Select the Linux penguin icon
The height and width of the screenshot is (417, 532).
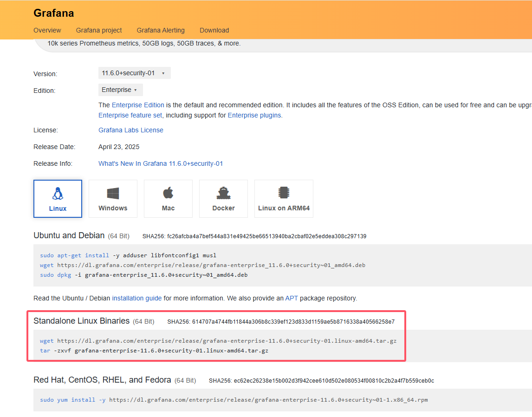[58, 194]
